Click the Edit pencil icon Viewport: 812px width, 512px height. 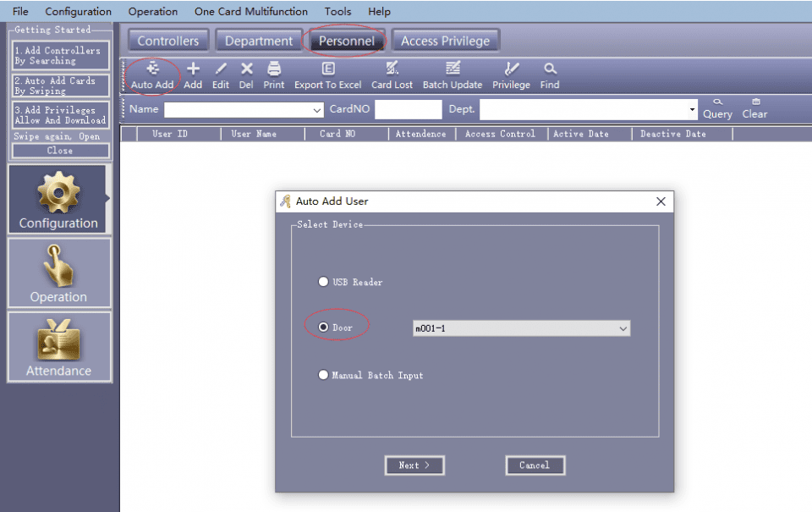(x=221, y=69)
